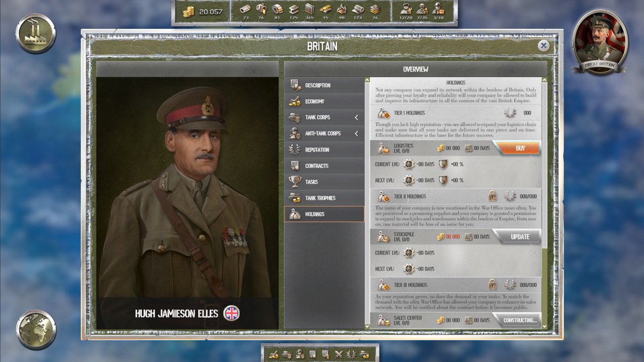Screen dimensions: 644x362
Task: Click the Tier I Holdings laurel icon
Action: pyautogui.click(x=510, y=113)
